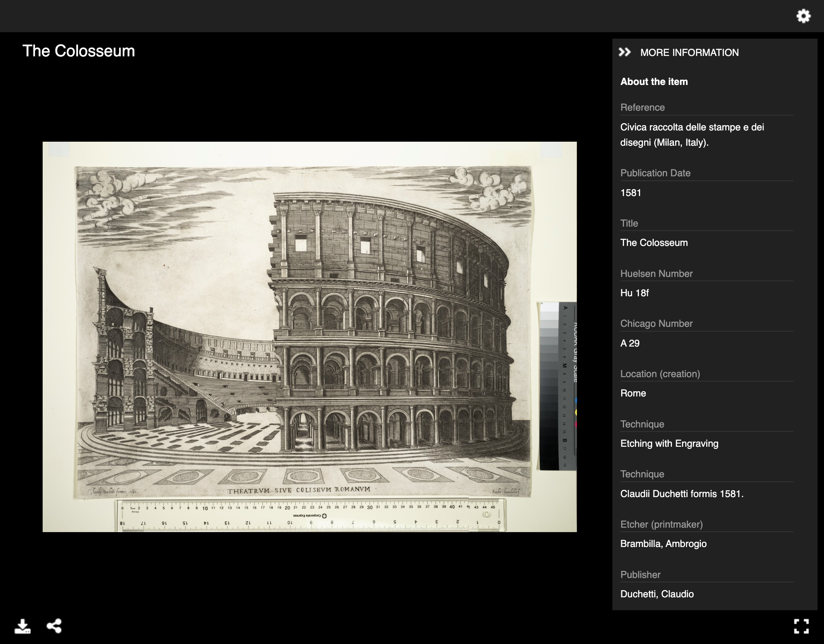Select the page title 'The Colosseum'
Viewport: 824px width, 644px height.
click(78, 51)
